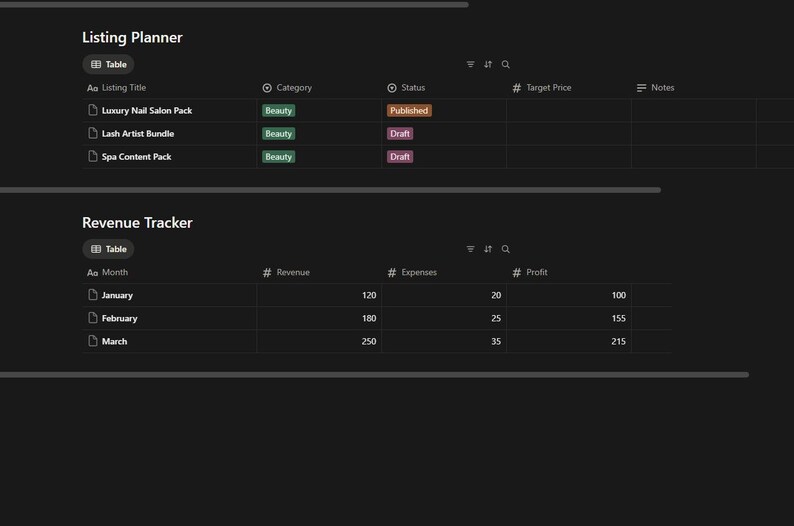The image size is (794, 526).
Task: Click the Published status tag
Action: point(409,110)
